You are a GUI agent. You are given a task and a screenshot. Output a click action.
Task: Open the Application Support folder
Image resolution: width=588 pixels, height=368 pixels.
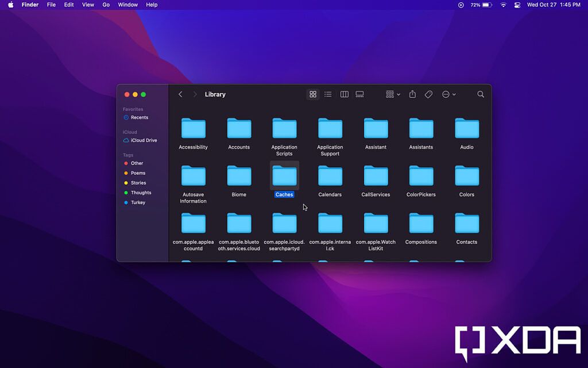coord(330,128)
